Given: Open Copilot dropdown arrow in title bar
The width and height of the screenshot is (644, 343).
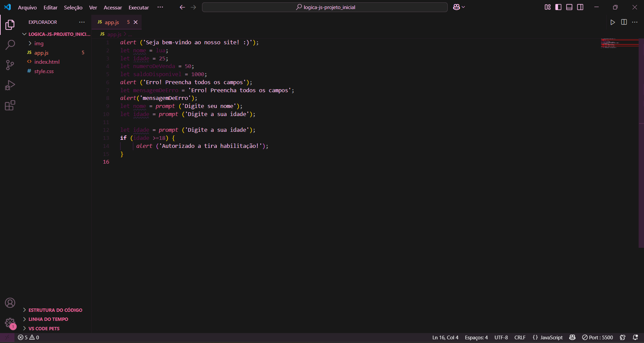Looking at the screenshot, I should tap(463, 7).
